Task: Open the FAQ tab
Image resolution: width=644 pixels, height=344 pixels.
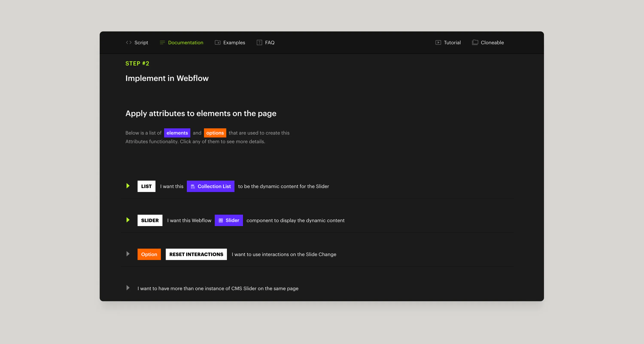Action: 266,42
